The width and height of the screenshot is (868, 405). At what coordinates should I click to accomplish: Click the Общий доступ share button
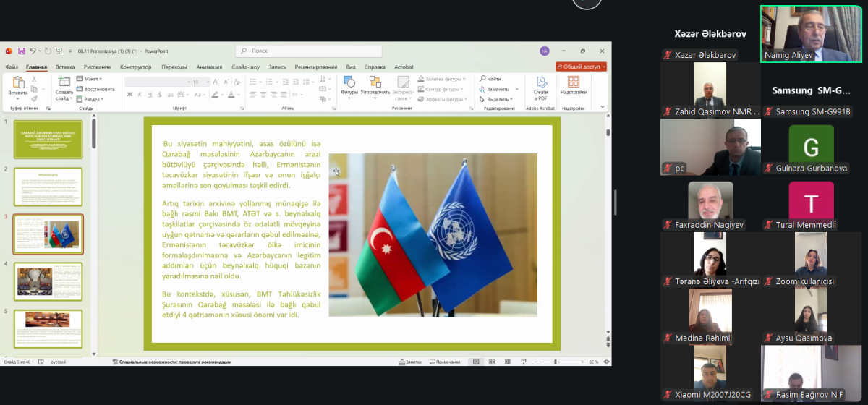point(581,67)
